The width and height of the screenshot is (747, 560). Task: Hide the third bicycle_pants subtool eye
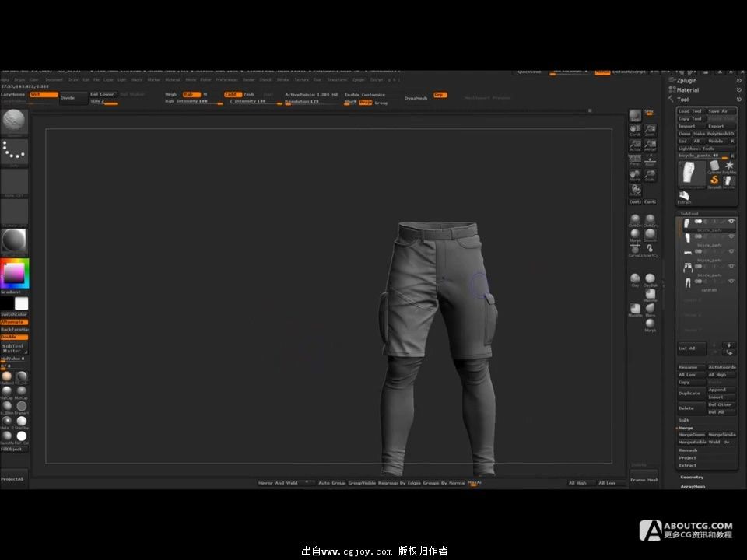click(731, 251)
